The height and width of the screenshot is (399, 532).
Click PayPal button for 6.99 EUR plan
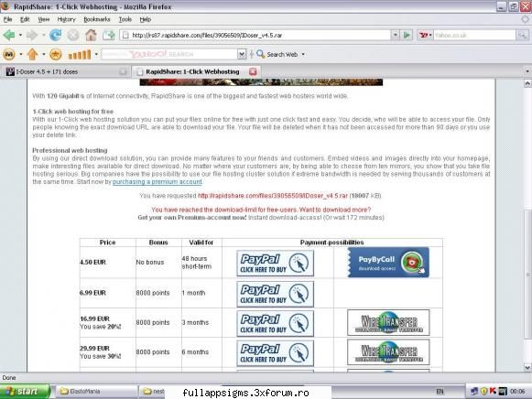(x=275, y=294)
